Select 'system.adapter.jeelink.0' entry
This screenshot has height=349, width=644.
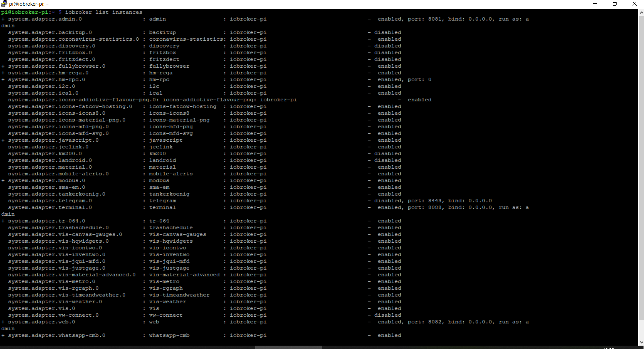[x=48, y=147]
